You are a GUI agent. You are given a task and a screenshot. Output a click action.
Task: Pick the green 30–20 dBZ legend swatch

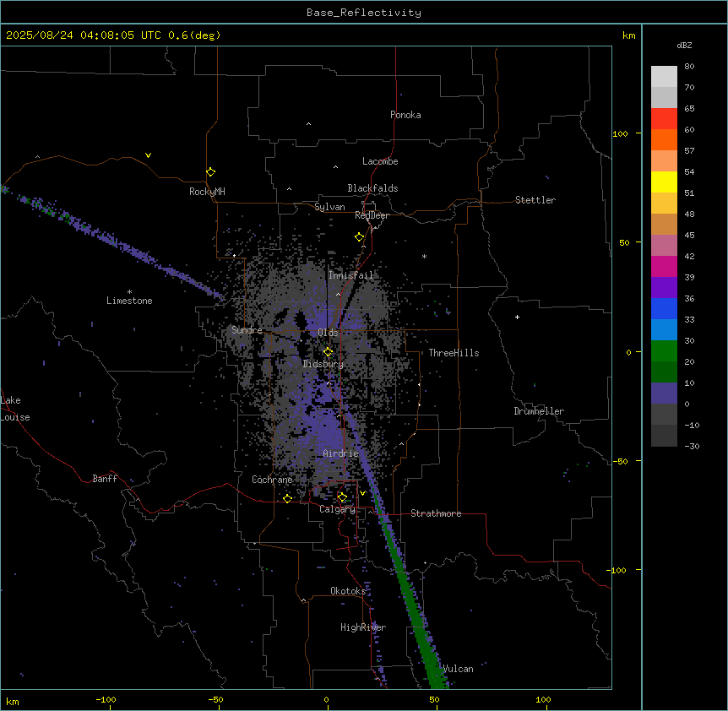pos(664,351)
